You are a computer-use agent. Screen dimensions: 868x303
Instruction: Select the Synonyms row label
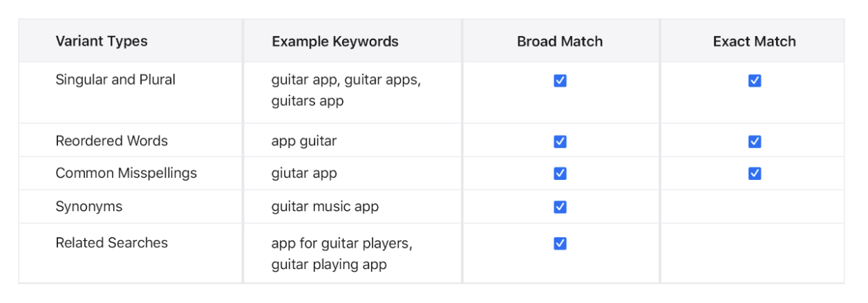click(88, 206)
